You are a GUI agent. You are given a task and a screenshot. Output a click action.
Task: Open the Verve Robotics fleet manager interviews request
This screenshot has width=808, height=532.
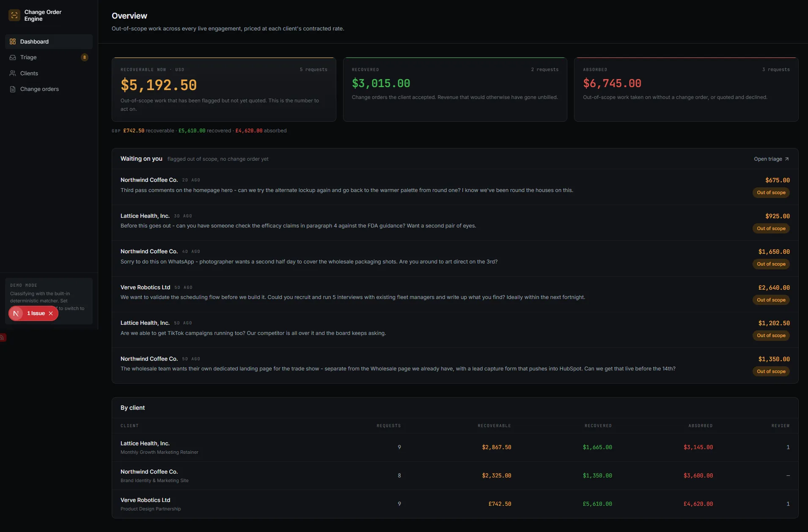pyautogui.click(x=455, y=294)
